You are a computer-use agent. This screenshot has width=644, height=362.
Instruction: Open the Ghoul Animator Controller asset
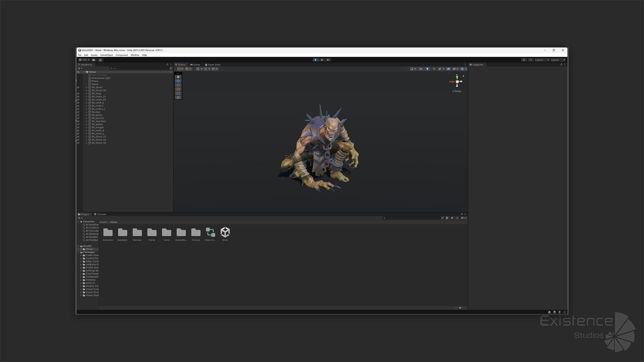point(210,234)
